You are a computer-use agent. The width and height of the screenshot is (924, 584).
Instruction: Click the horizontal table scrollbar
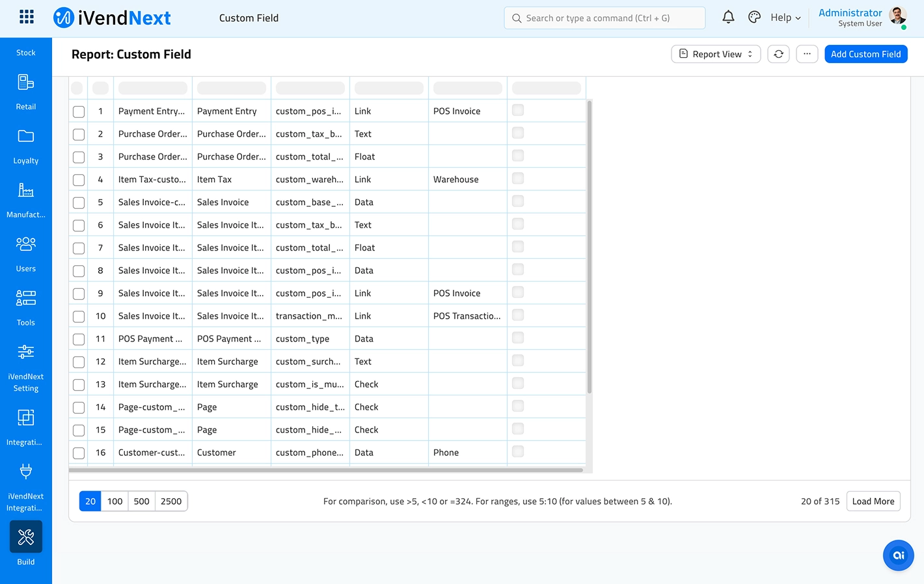pyautogui.click(x=325, y=470)
